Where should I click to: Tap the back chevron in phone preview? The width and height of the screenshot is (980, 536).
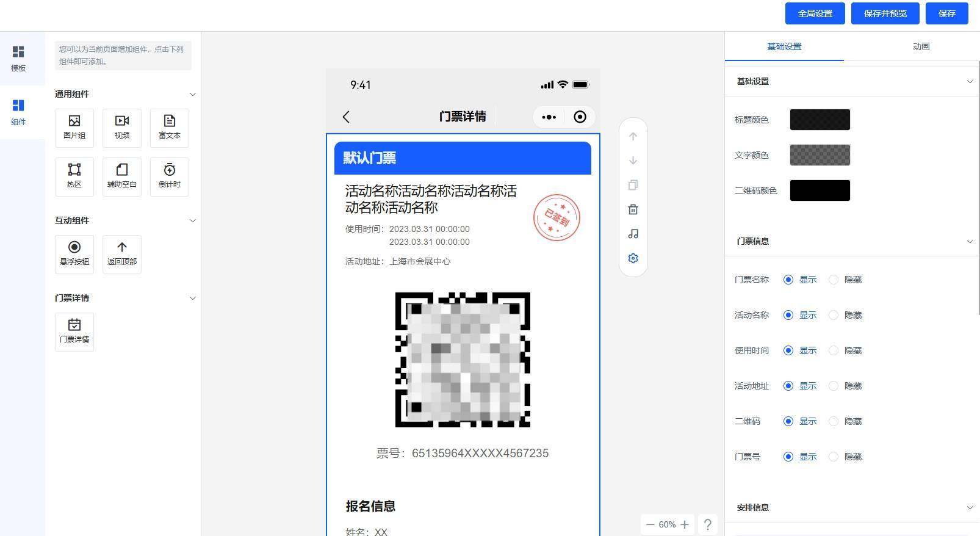(346, 117)
